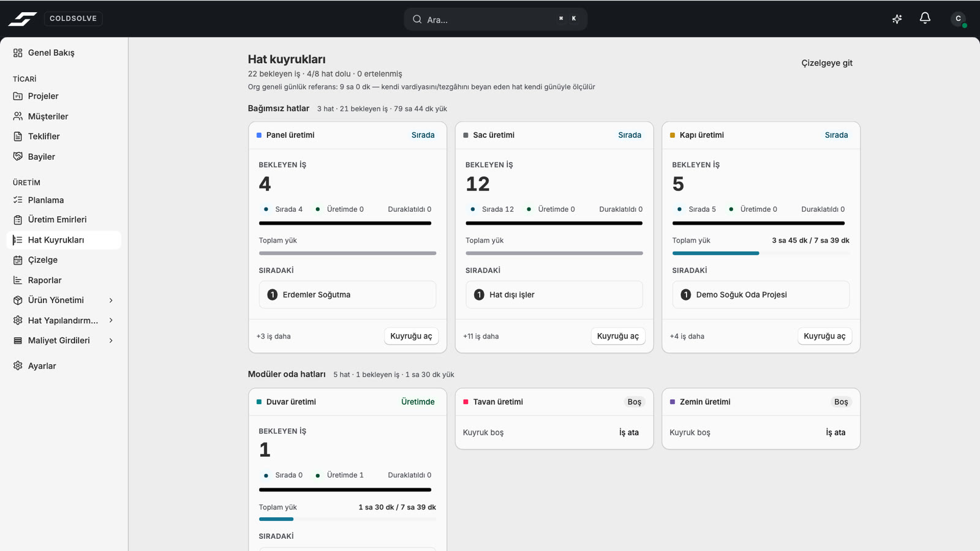
Task: Assign a job to Tavan üretimi
Action: pos(628,432)
